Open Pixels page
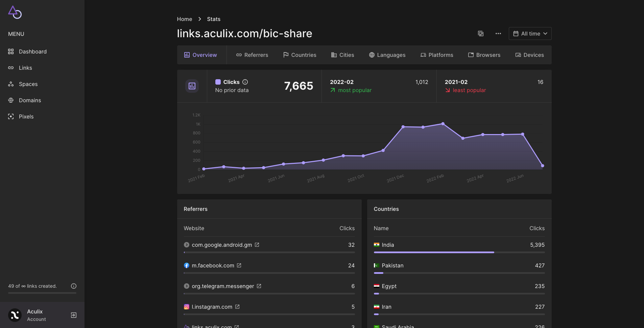This screenshot has height=328, width=644. pyautogui.click(x=26, y=116)
